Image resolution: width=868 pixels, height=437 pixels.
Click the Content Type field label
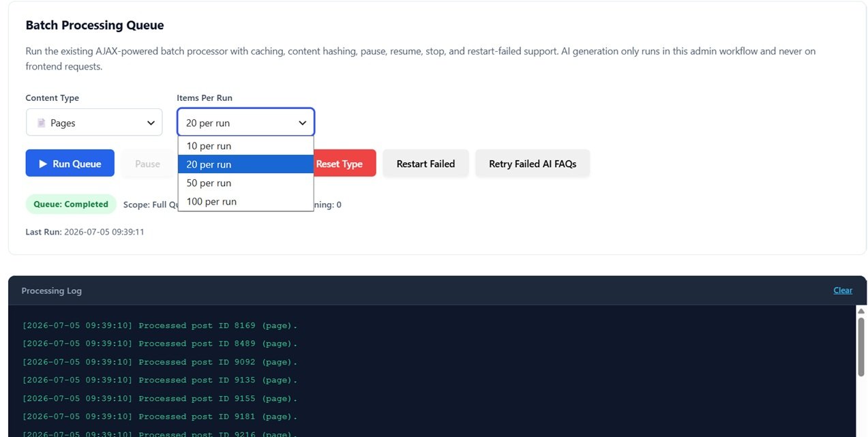pyautogui.click(x=53, y=98)
